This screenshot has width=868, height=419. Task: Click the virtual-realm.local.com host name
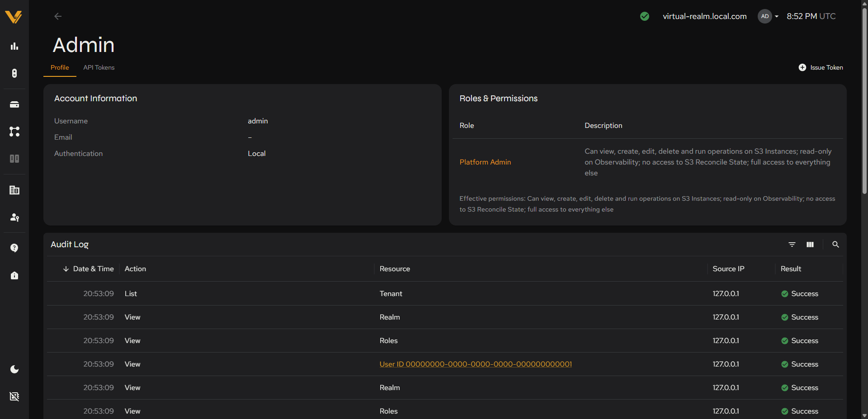(x=704, y=16)
